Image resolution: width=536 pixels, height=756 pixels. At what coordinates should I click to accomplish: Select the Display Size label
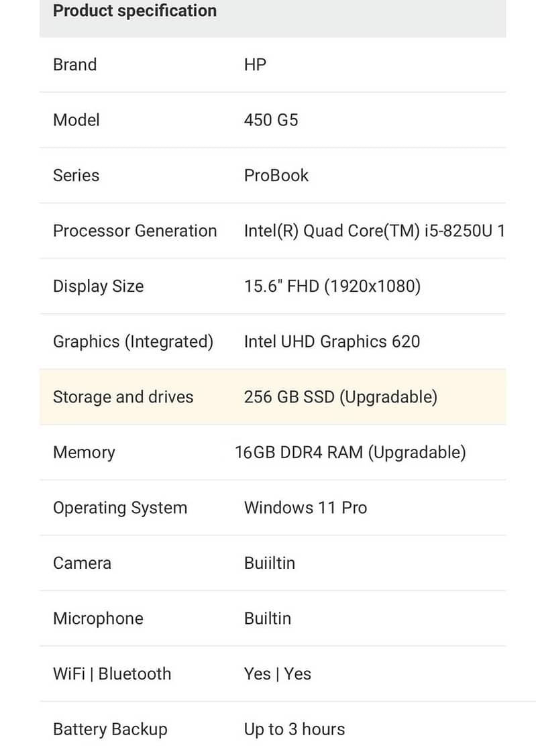pyautogui.click(x=98, y=286)
